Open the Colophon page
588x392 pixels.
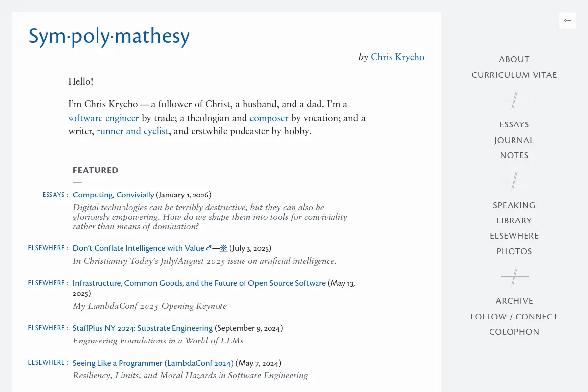(x=514, y=332)
